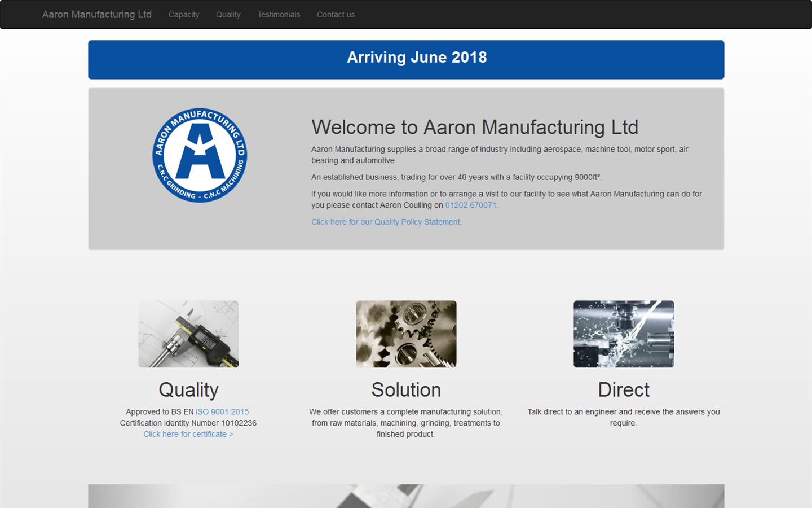Click the Quality calipers measurement image

(x=188, y=334)
